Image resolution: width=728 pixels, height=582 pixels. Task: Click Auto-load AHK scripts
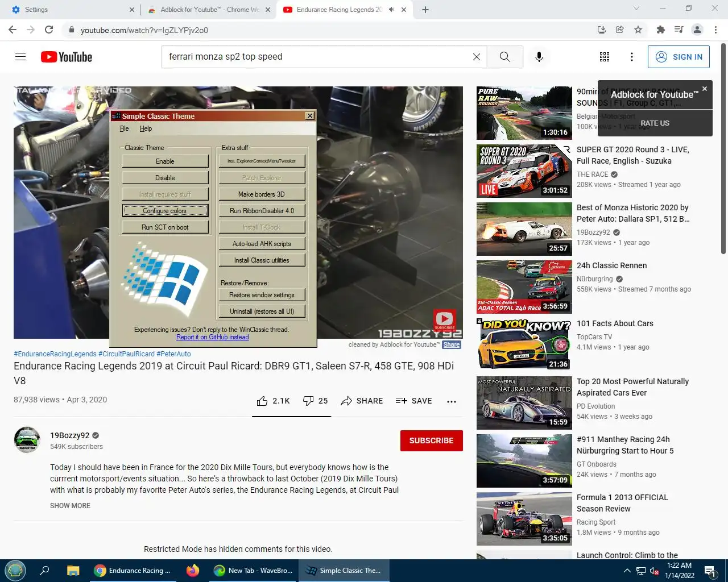(x=262, y=244)
